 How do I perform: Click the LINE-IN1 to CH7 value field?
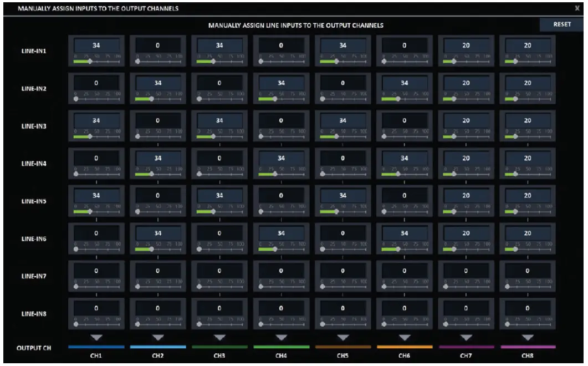pos(466,45)
